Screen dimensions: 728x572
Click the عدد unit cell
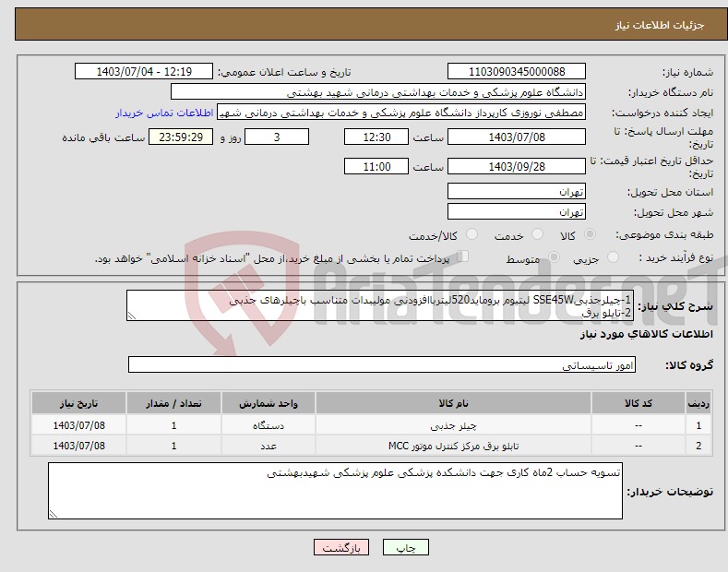[269, 446]
